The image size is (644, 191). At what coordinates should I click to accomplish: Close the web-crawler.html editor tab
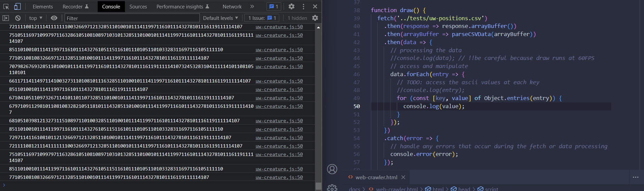point(403,177)
